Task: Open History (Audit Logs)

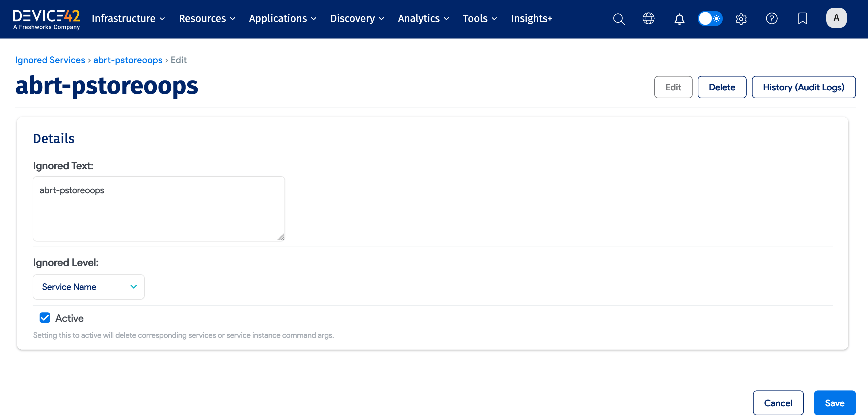Action: point(803,87)
